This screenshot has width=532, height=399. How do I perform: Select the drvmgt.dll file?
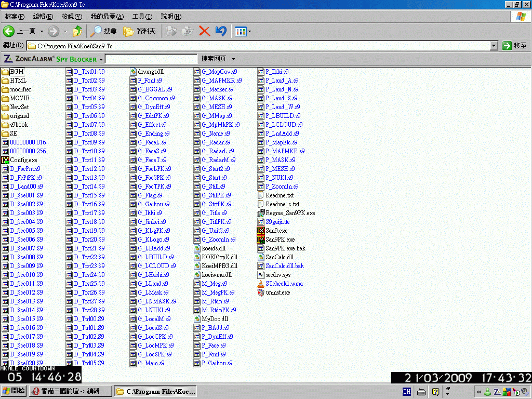147,72
